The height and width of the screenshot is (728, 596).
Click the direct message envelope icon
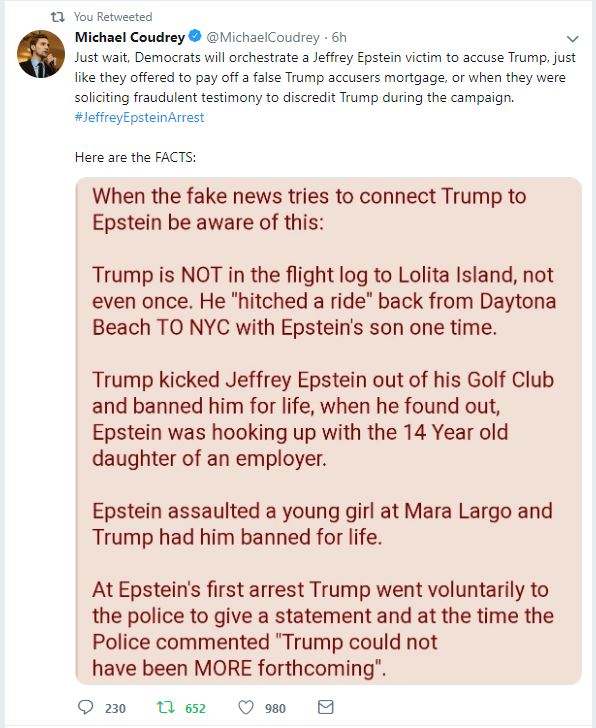pos(325,707)
